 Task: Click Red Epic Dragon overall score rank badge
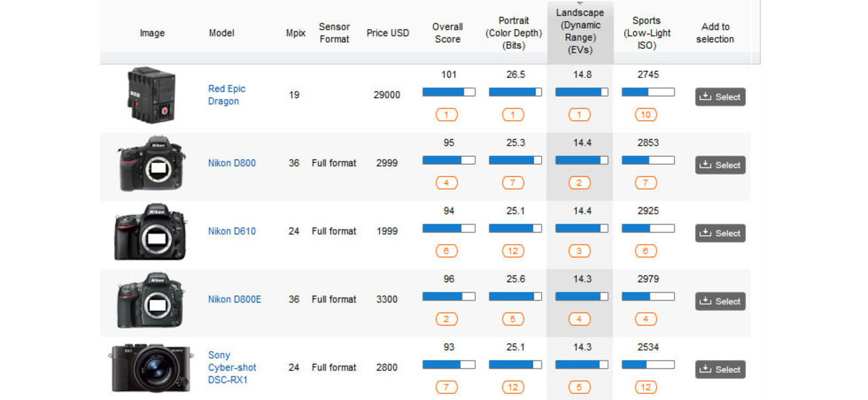click(447, 115)
